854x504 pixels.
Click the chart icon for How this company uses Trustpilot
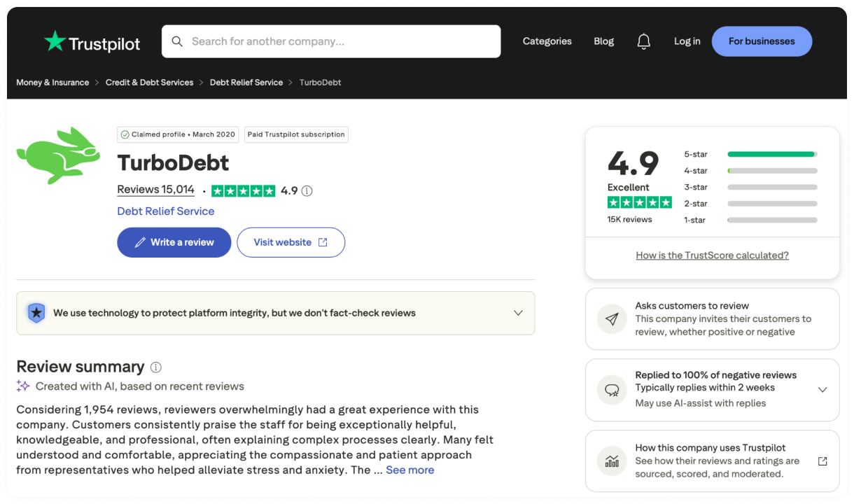(612, 461)
